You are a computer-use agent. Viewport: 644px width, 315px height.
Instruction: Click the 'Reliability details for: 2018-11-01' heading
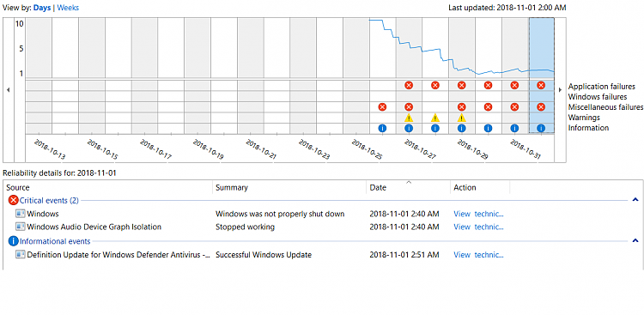(x=60, y=173)
